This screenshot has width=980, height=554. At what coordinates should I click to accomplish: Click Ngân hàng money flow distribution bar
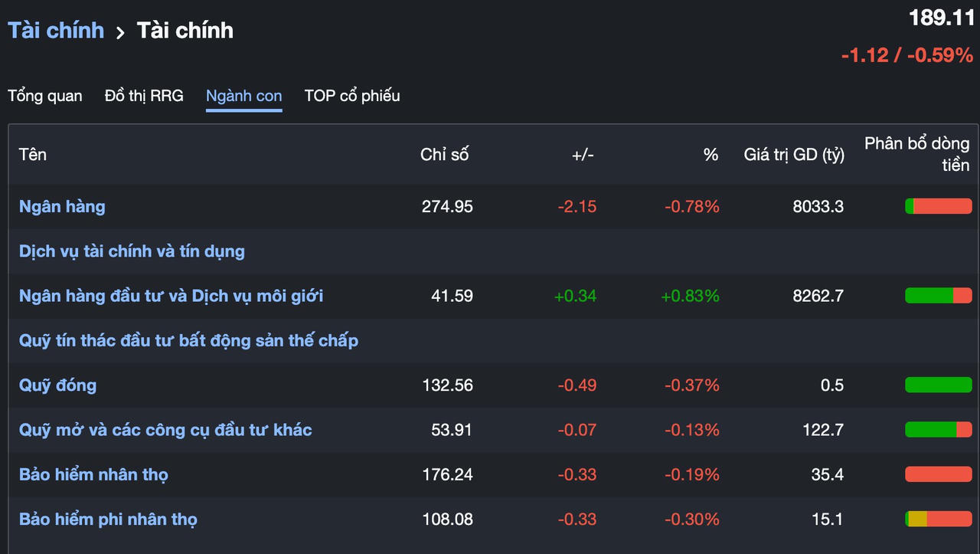click(938, 206)
